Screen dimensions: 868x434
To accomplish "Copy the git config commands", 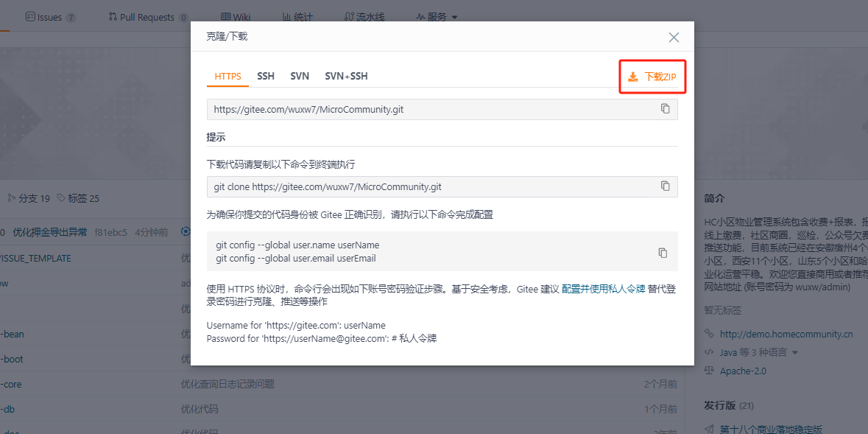I will tap(663, 253).
